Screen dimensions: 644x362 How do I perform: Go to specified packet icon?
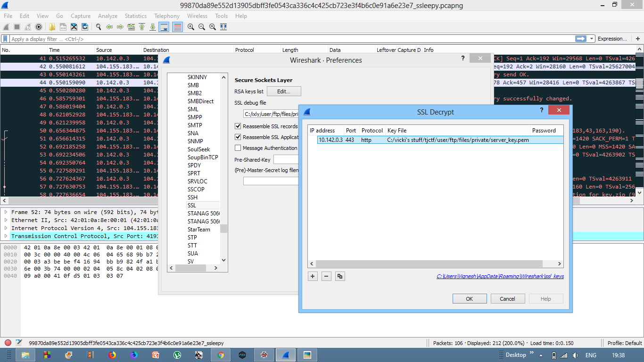pos(131,27)
